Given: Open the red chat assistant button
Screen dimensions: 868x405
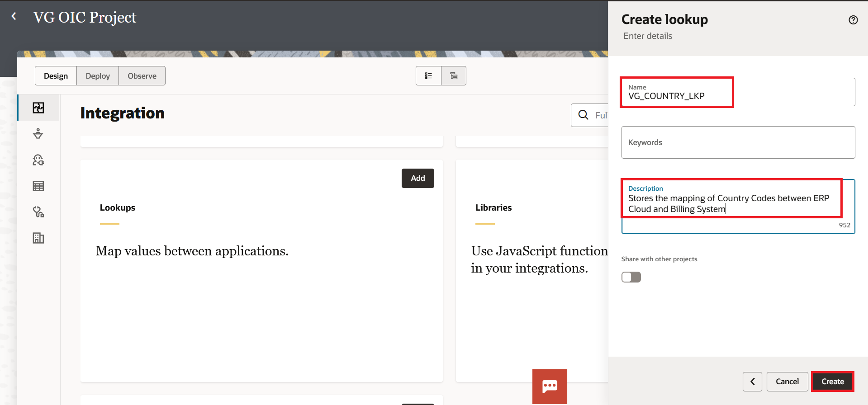Looking at the screenshot, I should [x=550, y=386].
